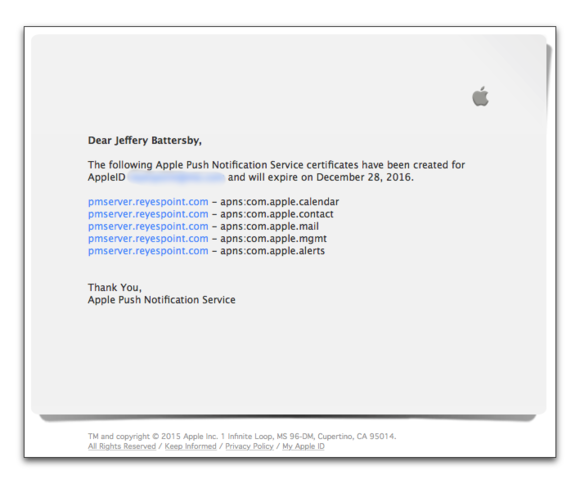Open pmserver.reyespoint.com link for apns:com.apple.alerts
Screen dimensions: 580x484
(148, 251)
